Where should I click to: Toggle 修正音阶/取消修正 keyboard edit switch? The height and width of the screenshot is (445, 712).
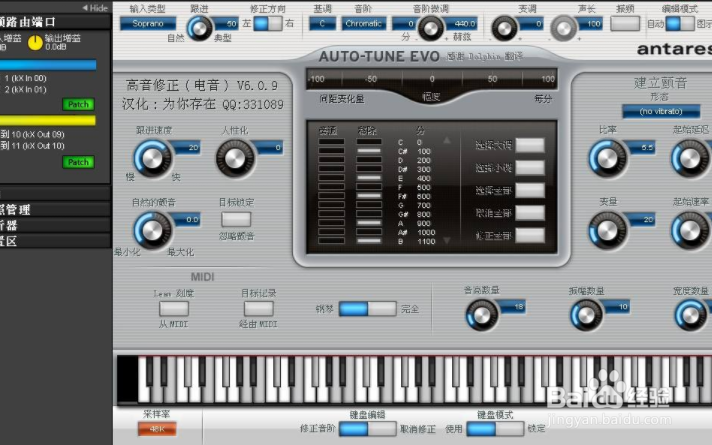pyautogui.click(x=367, y=429)
